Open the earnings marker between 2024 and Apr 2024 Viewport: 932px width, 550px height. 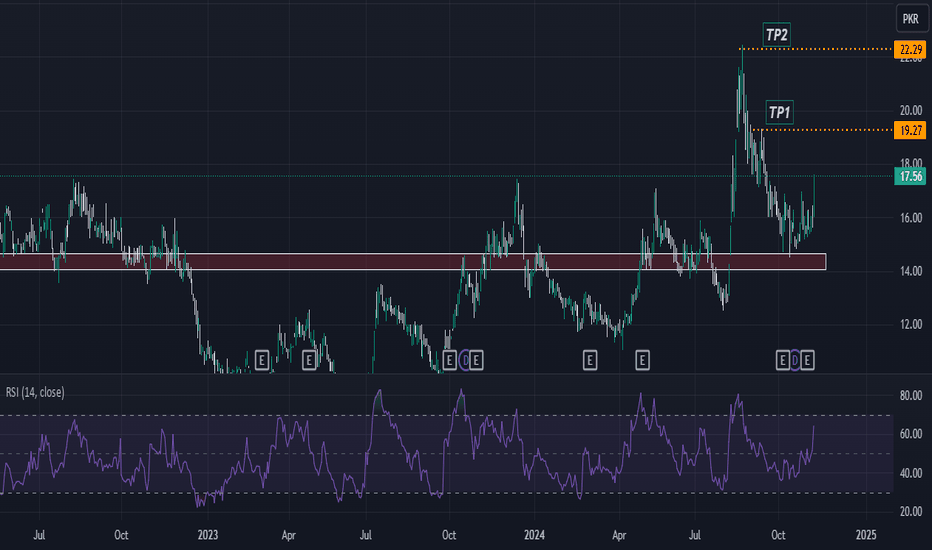590,360
